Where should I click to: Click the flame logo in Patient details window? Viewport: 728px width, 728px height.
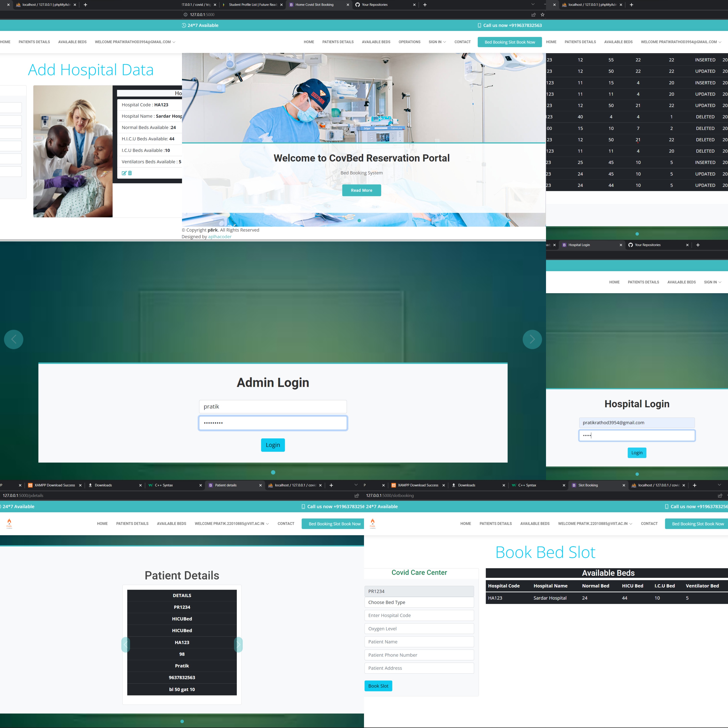click(x=9, y=523)
